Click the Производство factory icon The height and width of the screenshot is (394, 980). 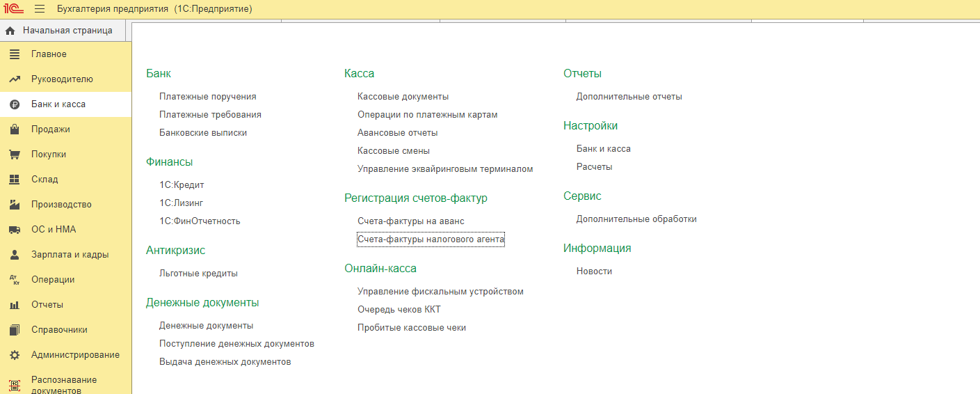pos(15,205)
